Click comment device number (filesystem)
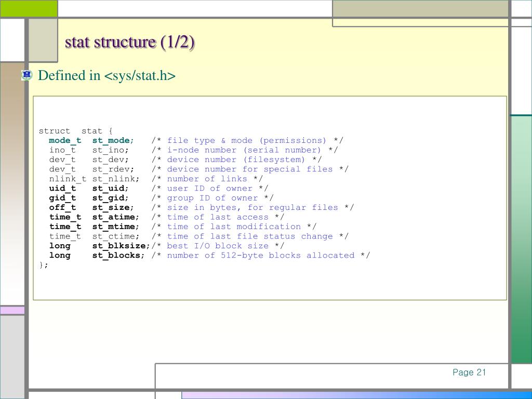Viewport: 532px width, 399px height. pos(236,159)
